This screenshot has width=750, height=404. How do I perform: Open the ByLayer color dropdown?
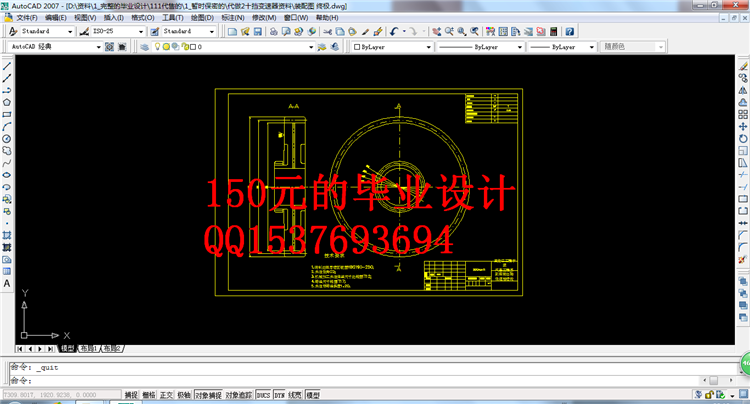click(x=429, y=47)
